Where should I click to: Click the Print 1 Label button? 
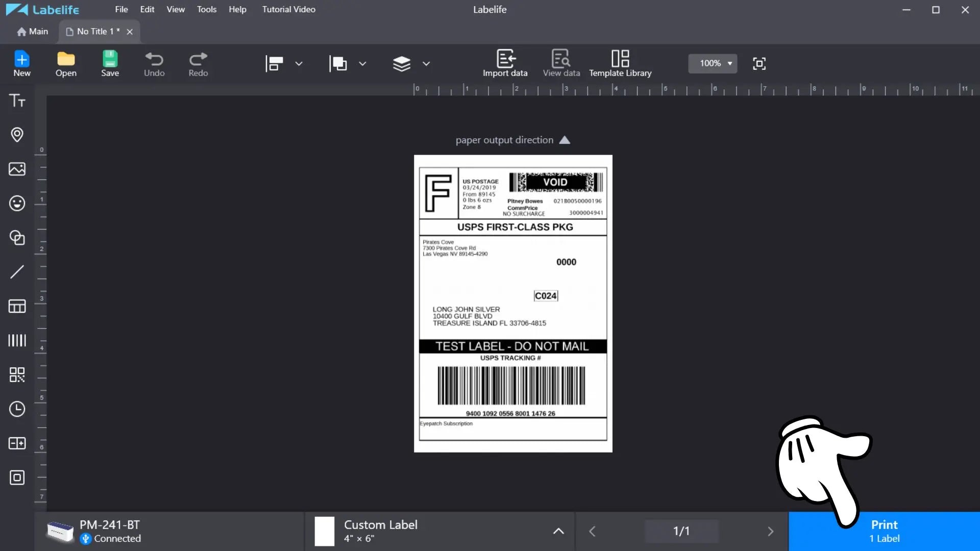884,531
